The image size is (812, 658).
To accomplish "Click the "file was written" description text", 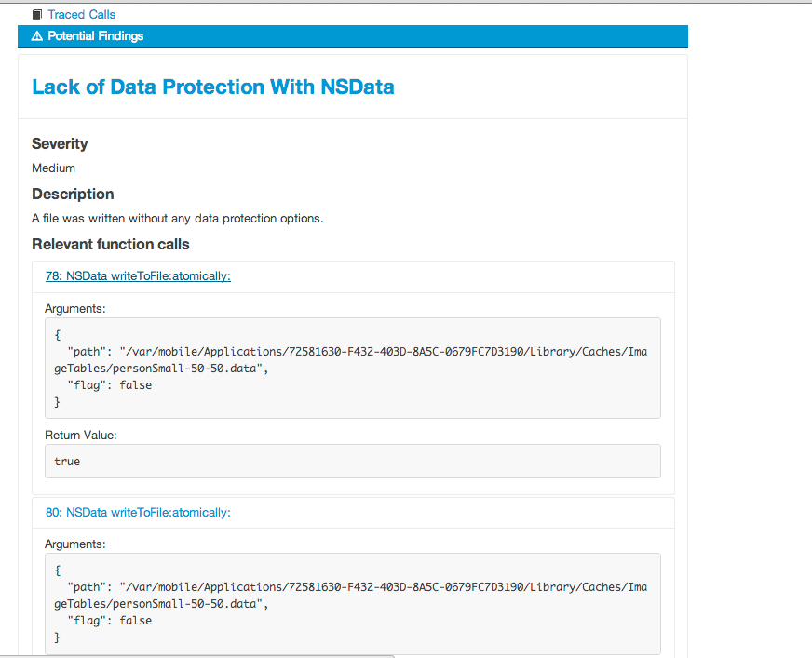I will tap(177, 219).
